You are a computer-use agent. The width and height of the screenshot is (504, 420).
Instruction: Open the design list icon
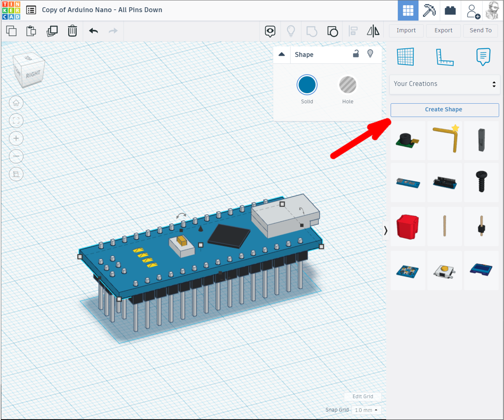(31, 10)
